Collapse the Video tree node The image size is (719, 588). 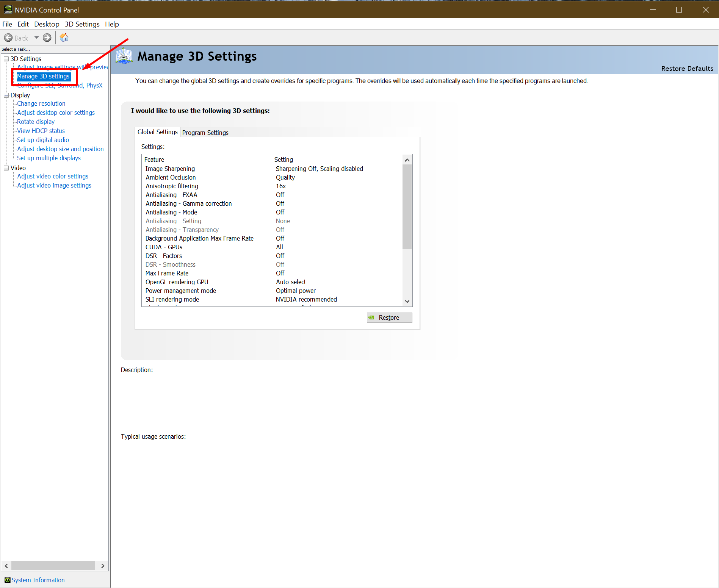tap(6, 168)
